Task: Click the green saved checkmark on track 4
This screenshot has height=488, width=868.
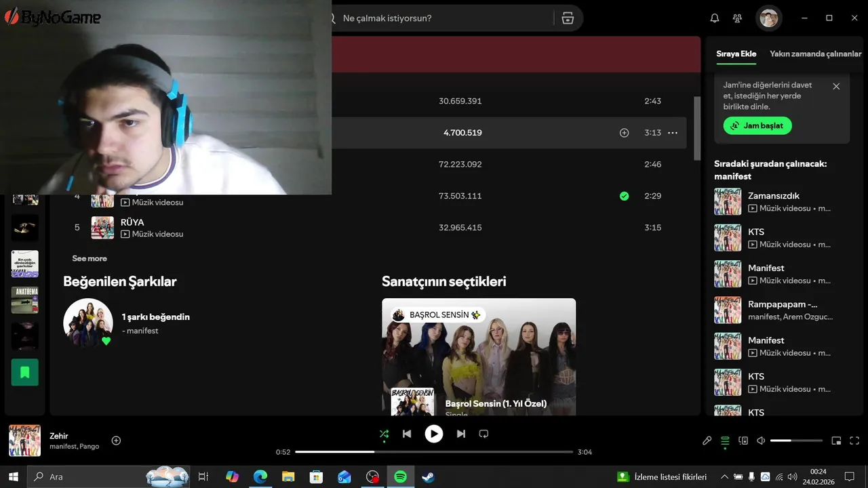Action: 625,196
